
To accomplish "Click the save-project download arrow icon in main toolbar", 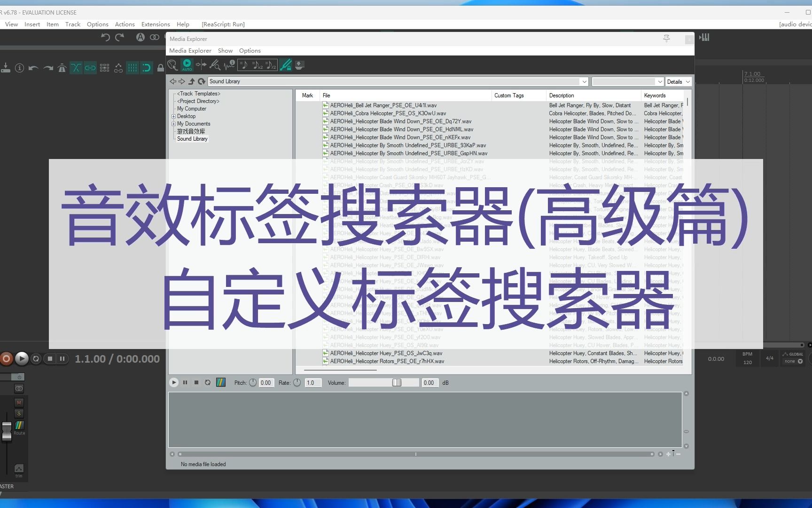I will pyautogui.click(x=6, y=68).
